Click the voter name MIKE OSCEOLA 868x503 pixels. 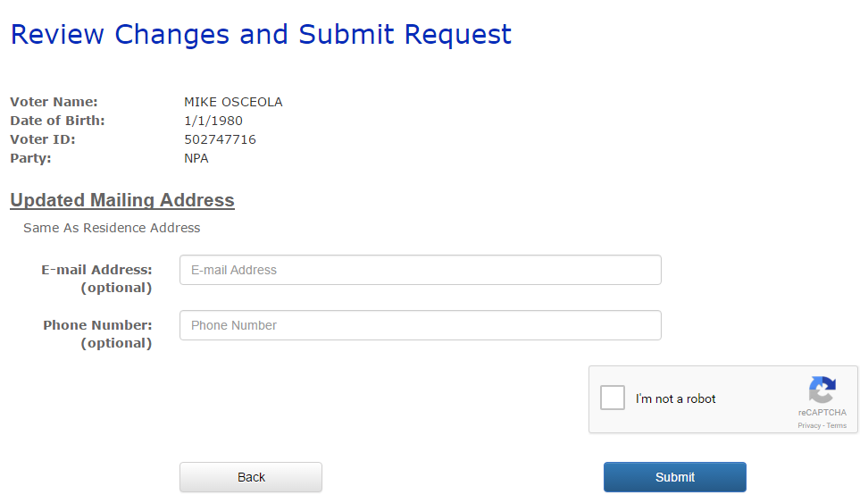coord(233,102)
